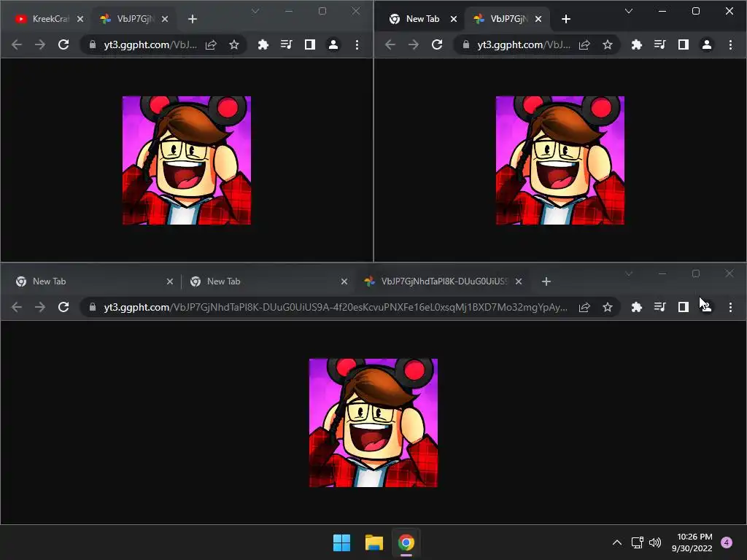Click back arrow in top-right Chrome window
This screenshot has height=560, width=747.
pyautogui.click(x=390, y=44)
